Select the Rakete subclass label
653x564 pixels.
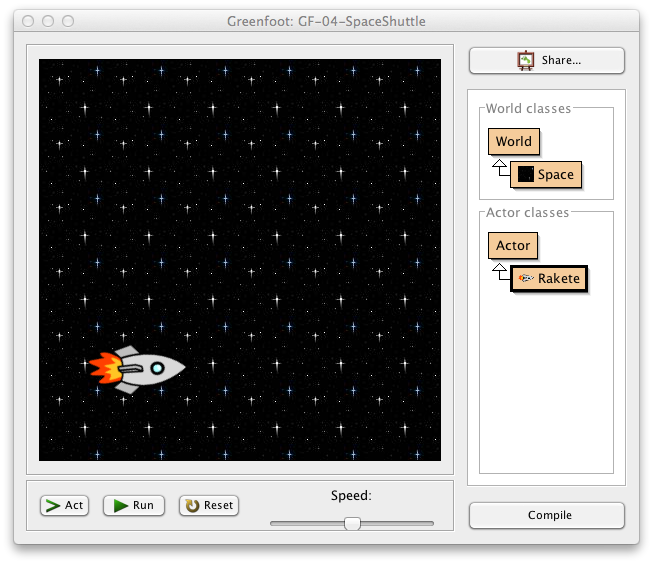pyautogui.click(x=559, y=278)
